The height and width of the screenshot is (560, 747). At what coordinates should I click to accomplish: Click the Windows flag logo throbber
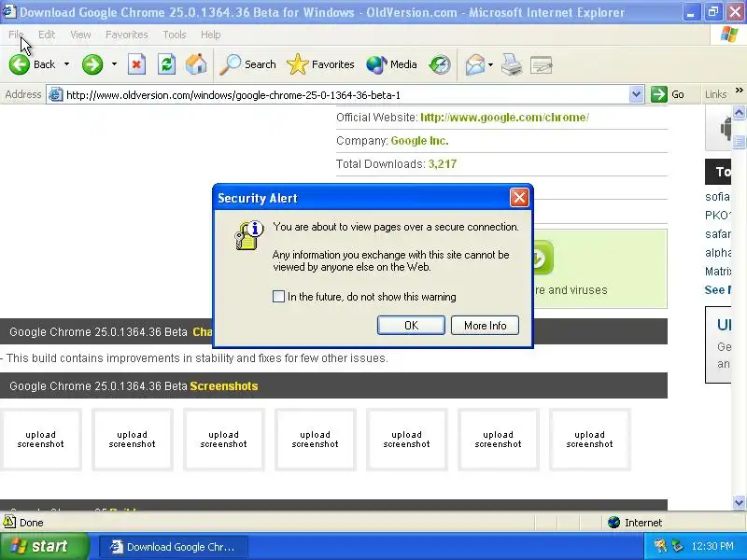[x=729, y=35]
